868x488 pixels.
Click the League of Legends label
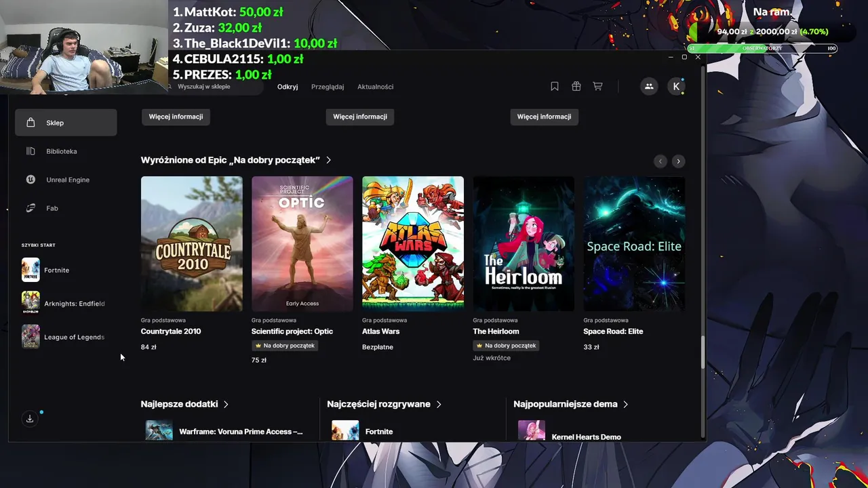tap(74, 338)
